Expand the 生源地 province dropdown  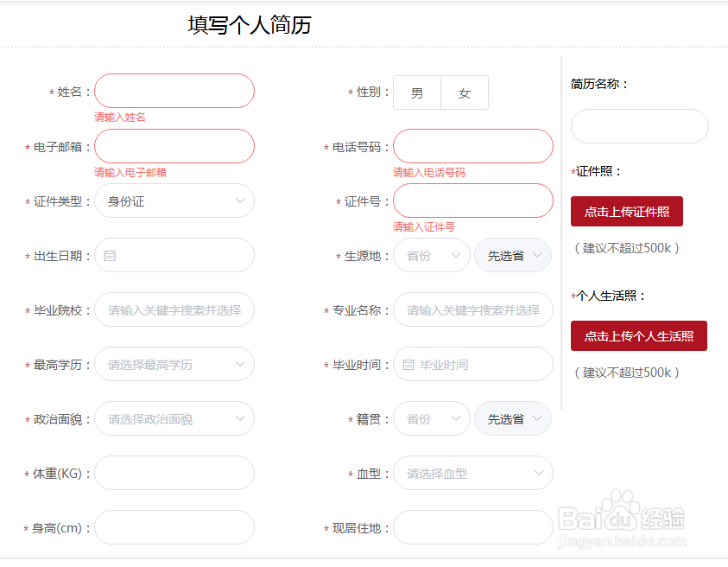tap(431, 255)
